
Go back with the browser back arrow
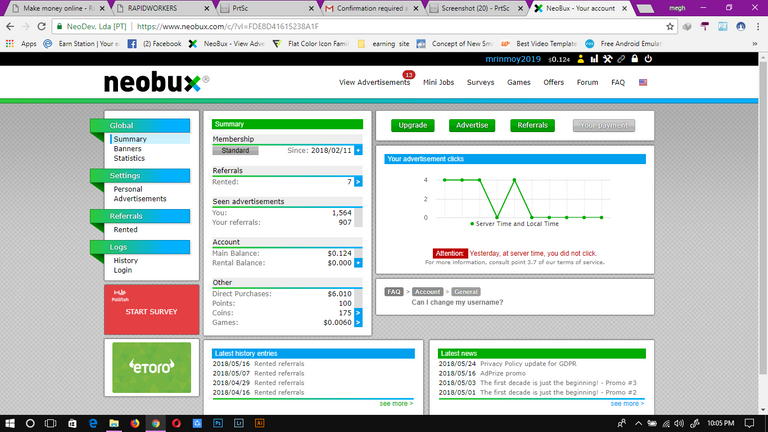pos(10,26)
